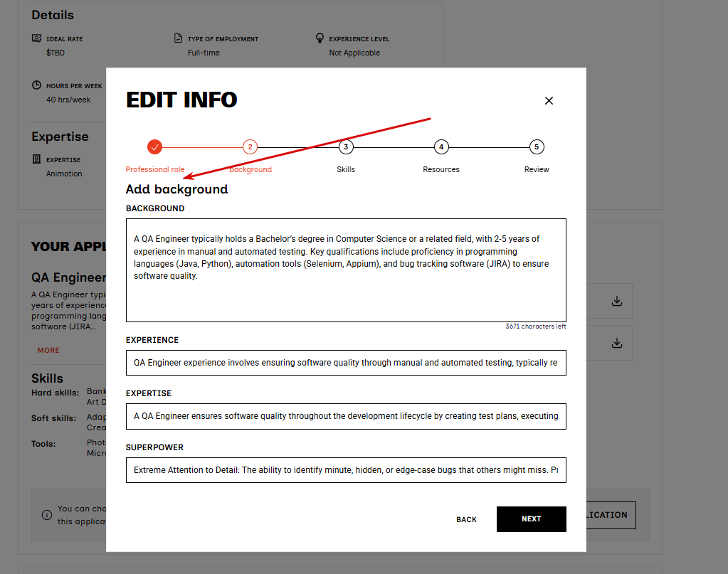Jump to step 4 circle
This screenshot has height=574, width=728.
click(441, 147)
